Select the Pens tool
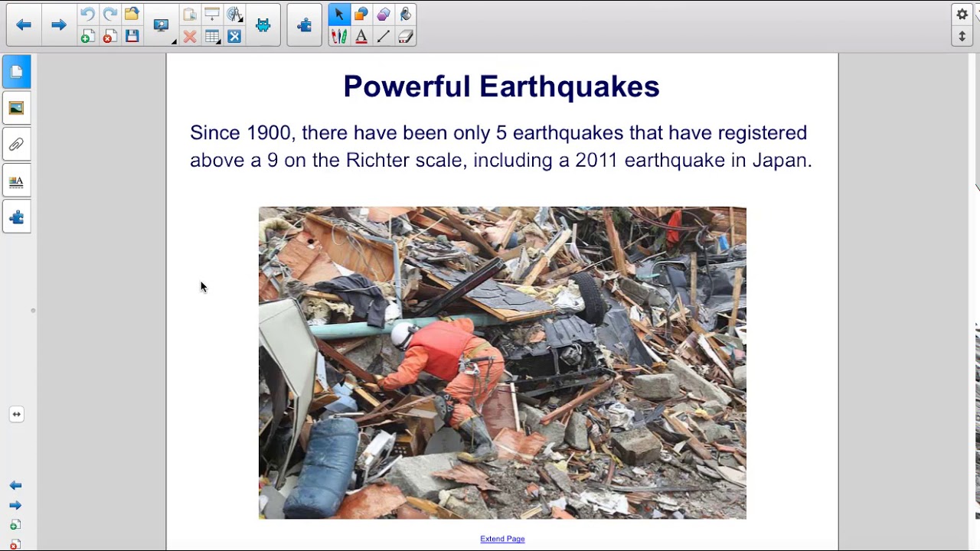The image size is (980, 551). click(339, 36)
